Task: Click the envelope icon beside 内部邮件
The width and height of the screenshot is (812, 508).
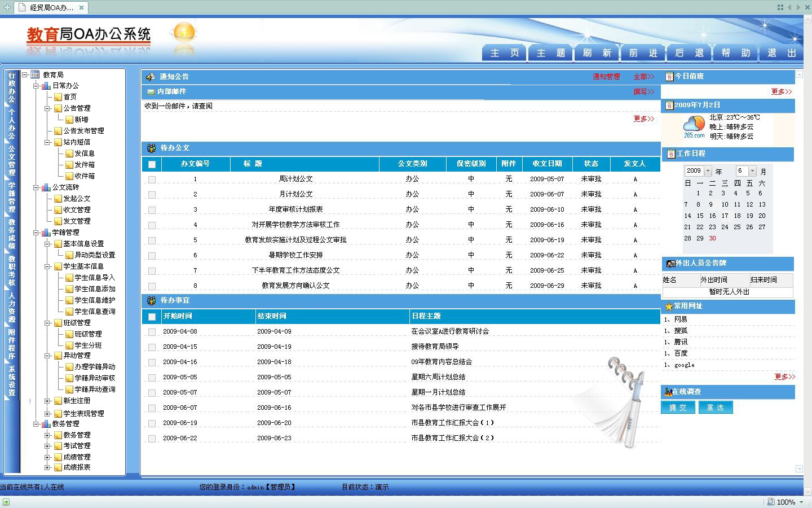Action: pos(151,91)
